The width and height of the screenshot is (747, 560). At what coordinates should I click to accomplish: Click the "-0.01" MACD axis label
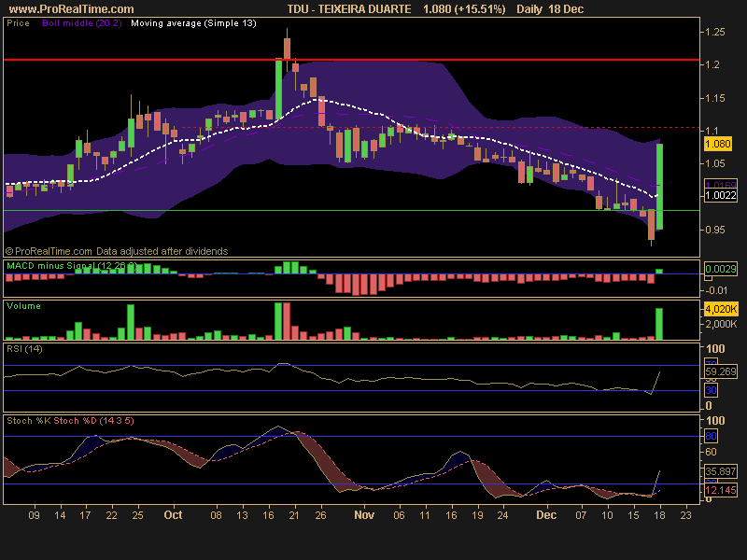715,290
